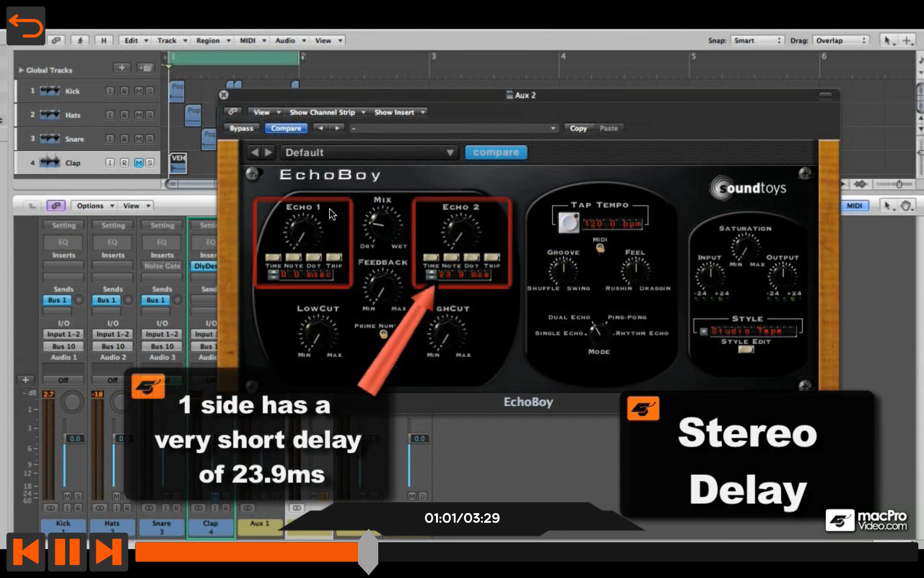
Task: Click the Mix dry/wet knob
Action: (382, 225)
